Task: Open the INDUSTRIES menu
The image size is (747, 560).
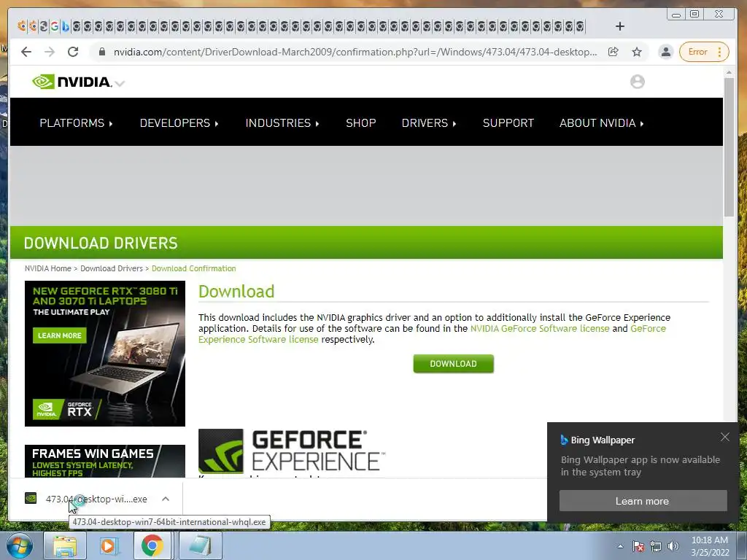Action: (x=282, y=122)
